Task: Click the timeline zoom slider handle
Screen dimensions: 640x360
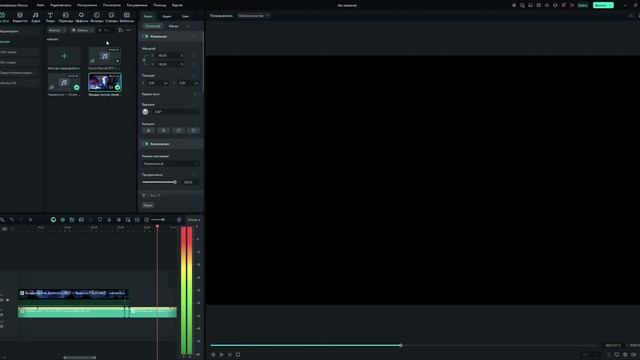Action: (163, 220)
